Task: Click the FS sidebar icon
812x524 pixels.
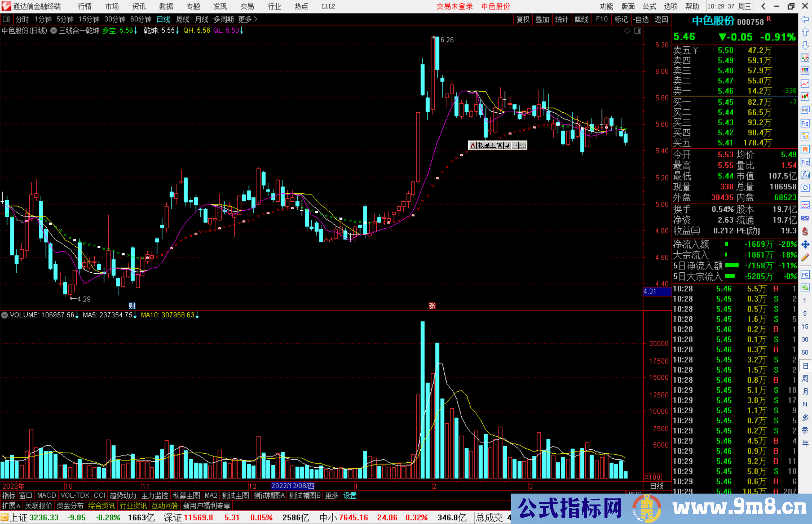Action: [805, 275]
